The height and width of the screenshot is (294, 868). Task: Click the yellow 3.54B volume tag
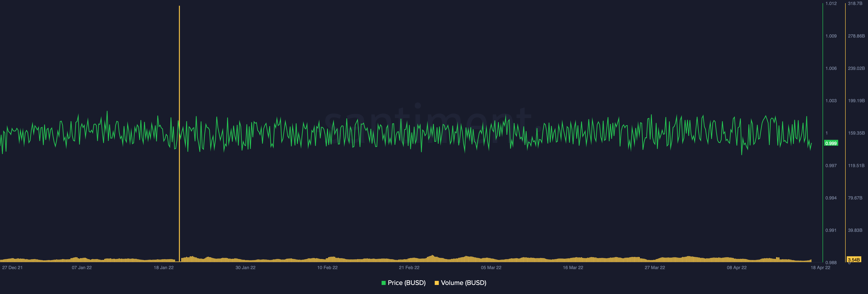(x=854, y=260)
